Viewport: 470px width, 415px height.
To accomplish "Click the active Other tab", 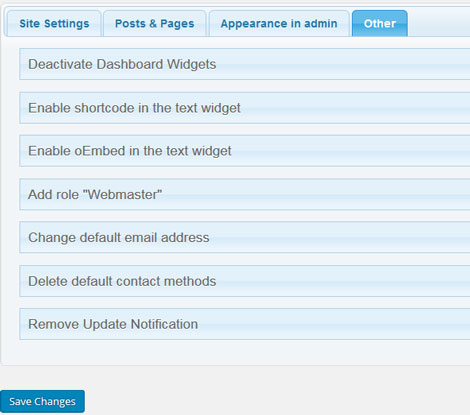I will click(380, 23).
